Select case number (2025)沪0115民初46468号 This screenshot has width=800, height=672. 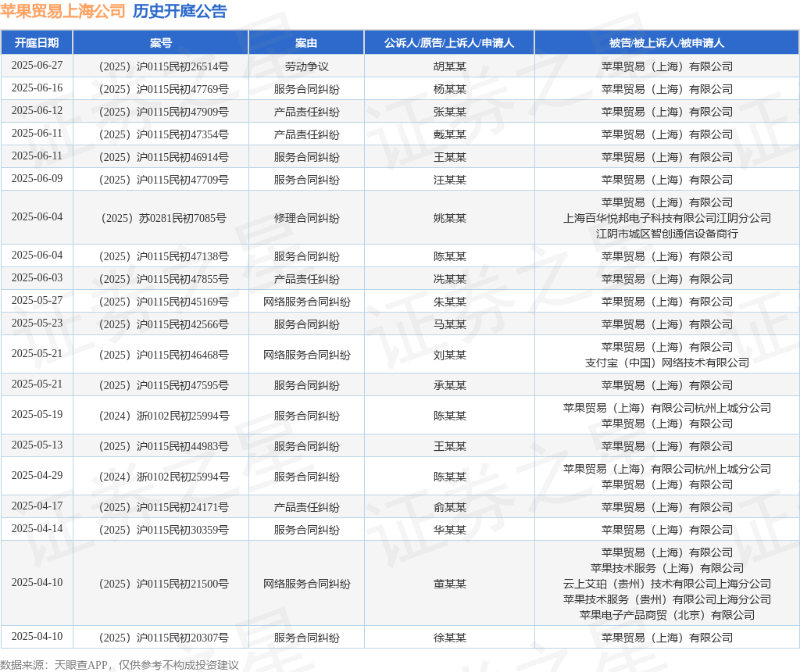pyautogui.click(x=164, y=355)
